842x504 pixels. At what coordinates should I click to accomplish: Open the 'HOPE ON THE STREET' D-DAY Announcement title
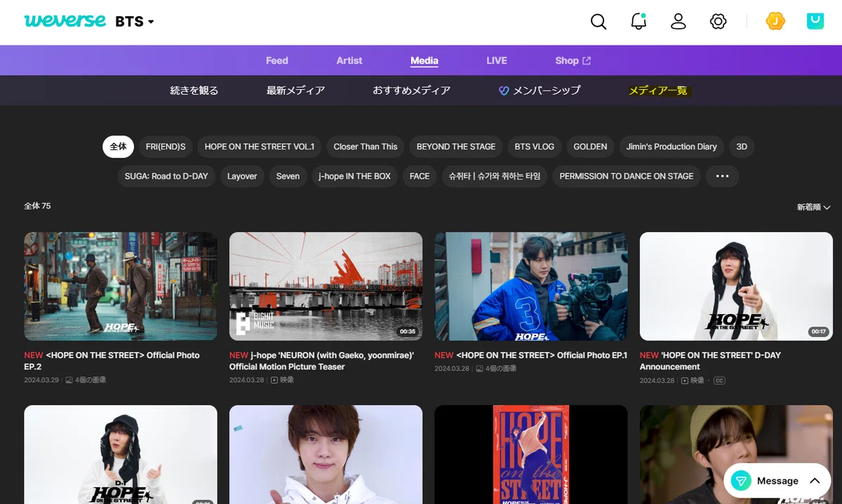tap(710, 361)
